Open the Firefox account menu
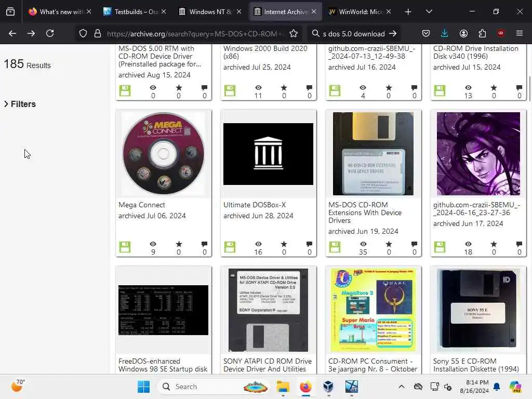Screen dimensions: 532x399 [x=463, y=33]
